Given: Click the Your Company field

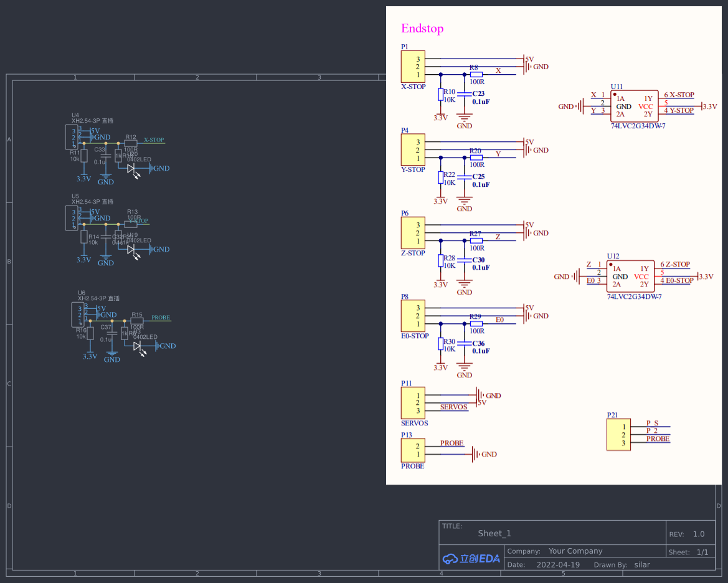Looking at the screenshot, I should [x=575, y=551].
